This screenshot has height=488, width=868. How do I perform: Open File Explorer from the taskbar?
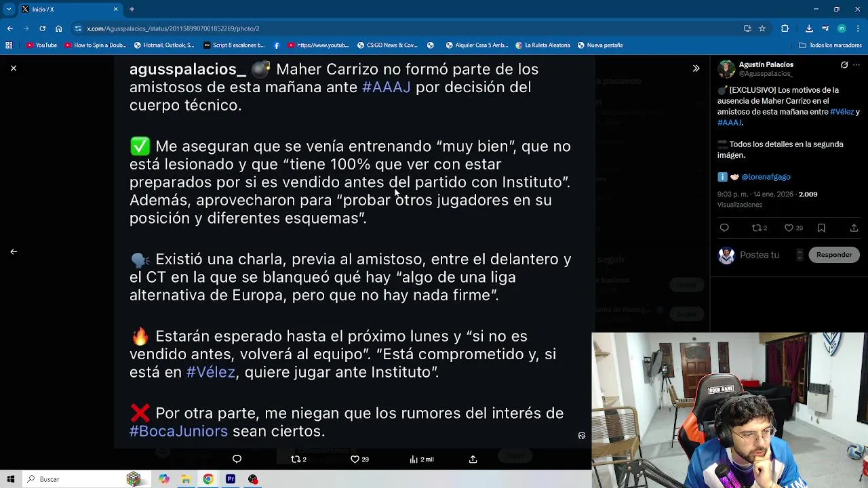[x=186, y=479]
